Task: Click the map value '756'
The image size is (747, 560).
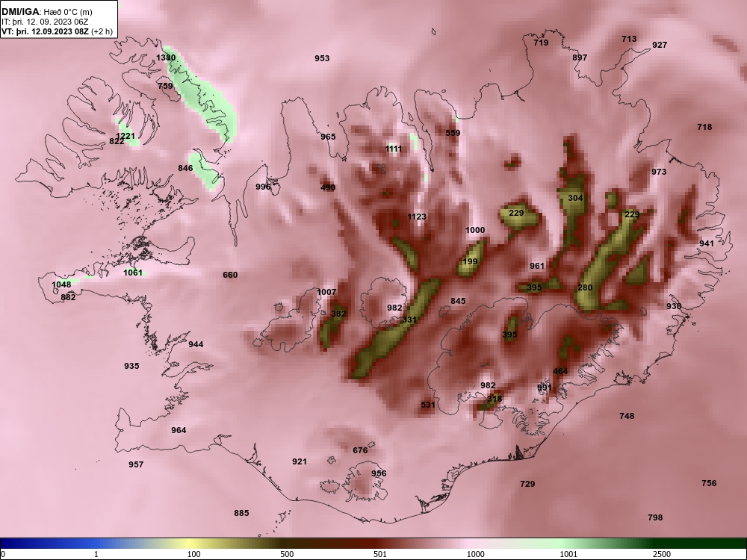Action: tap(709, 483)
